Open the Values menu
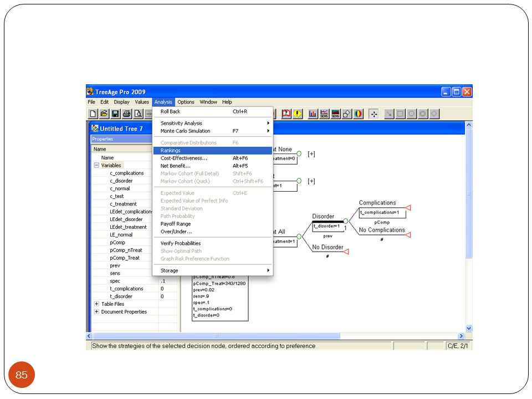The image size is (532, 399). 142,102
